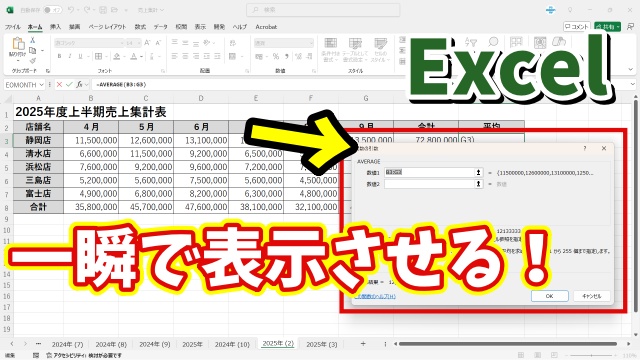Toggle underline formatting button
The width and height of the screenshot is (640, 360).
tap(80, 56)
